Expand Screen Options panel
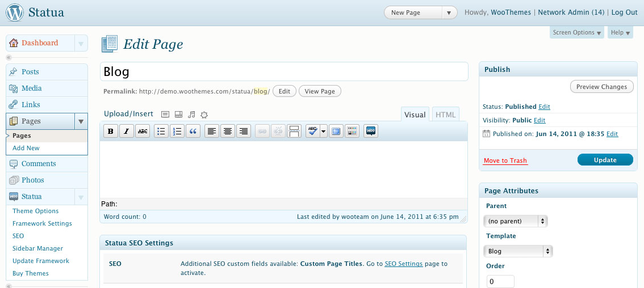Image resolution: width=644 pixels, height=288 pixels. click(576, 32)
